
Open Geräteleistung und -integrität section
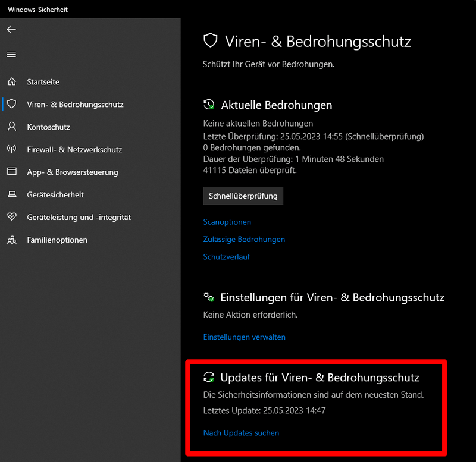[79, 218]
